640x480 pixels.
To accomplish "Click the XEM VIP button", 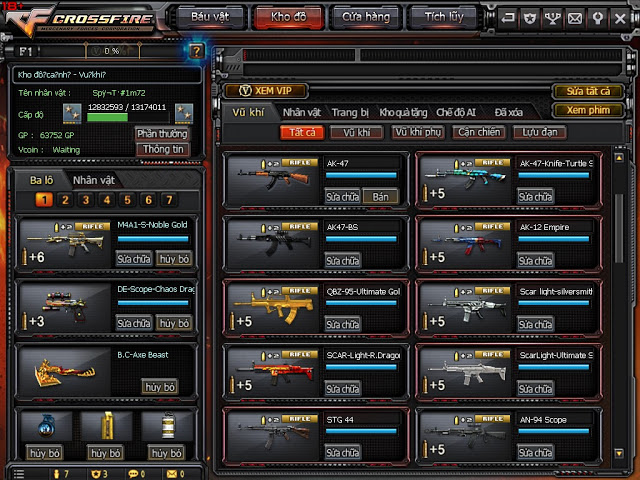I will [266, 91].
